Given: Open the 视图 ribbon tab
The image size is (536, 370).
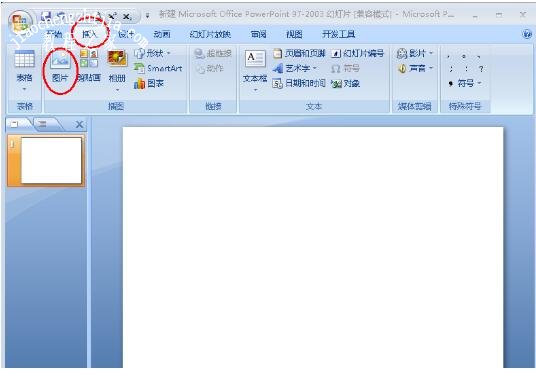Looking at the screenshot, I should pyautogui.click(x=294, y=34).
